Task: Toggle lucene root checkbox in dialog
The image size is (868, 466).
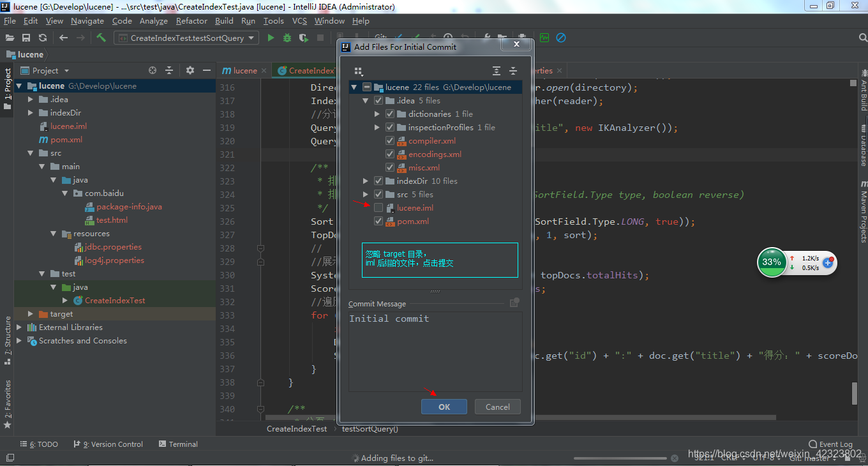Action: tap(366, 87)
